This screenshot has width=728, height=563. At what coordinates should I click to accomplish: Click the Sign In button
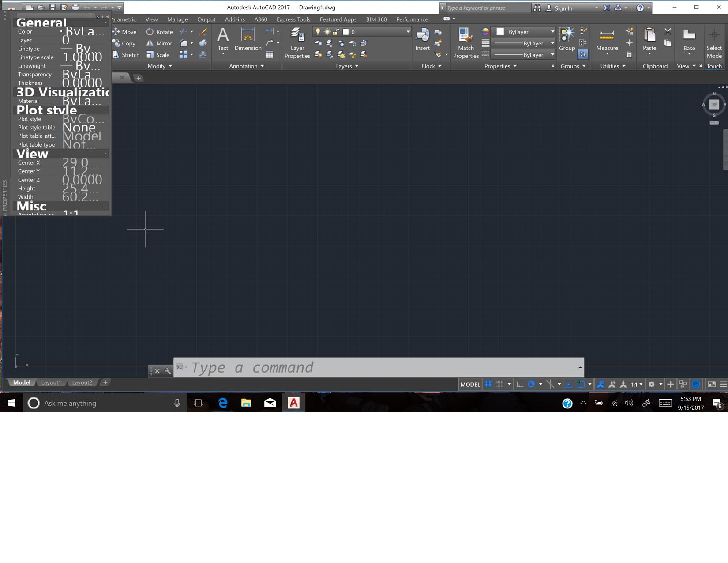pos(559,8)
